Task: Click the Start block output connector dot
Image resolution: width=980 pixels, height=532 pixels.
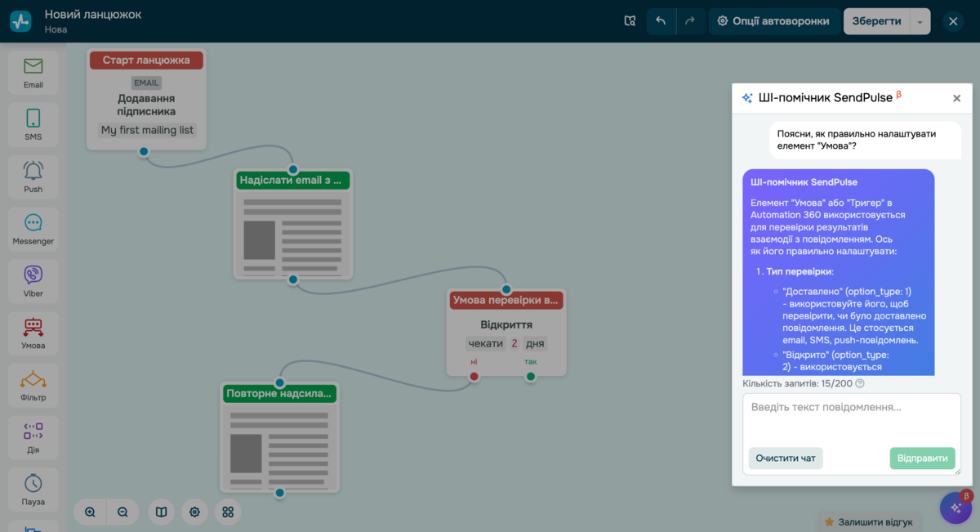Action: point(144,151)
